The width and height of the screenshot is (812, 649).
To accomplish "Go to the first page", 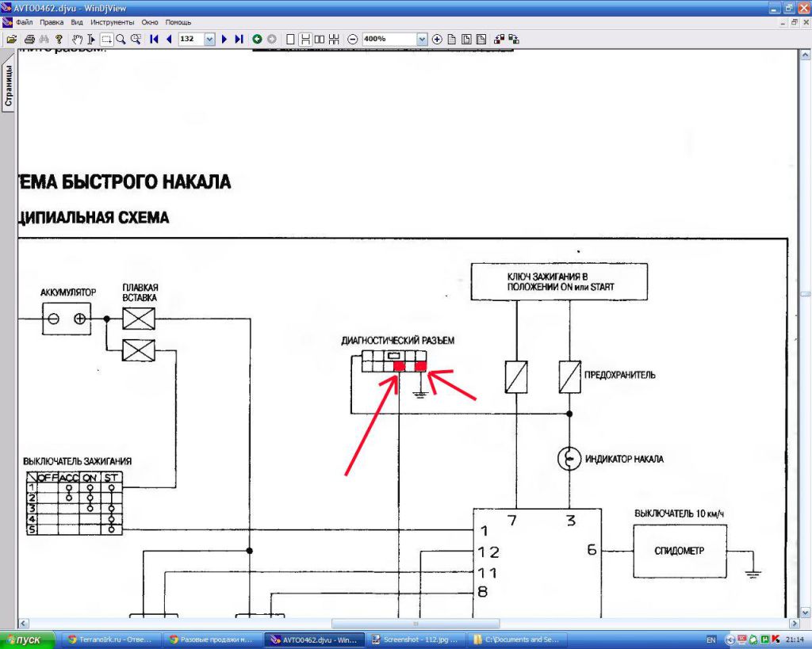I will click(x=154, y=39).
